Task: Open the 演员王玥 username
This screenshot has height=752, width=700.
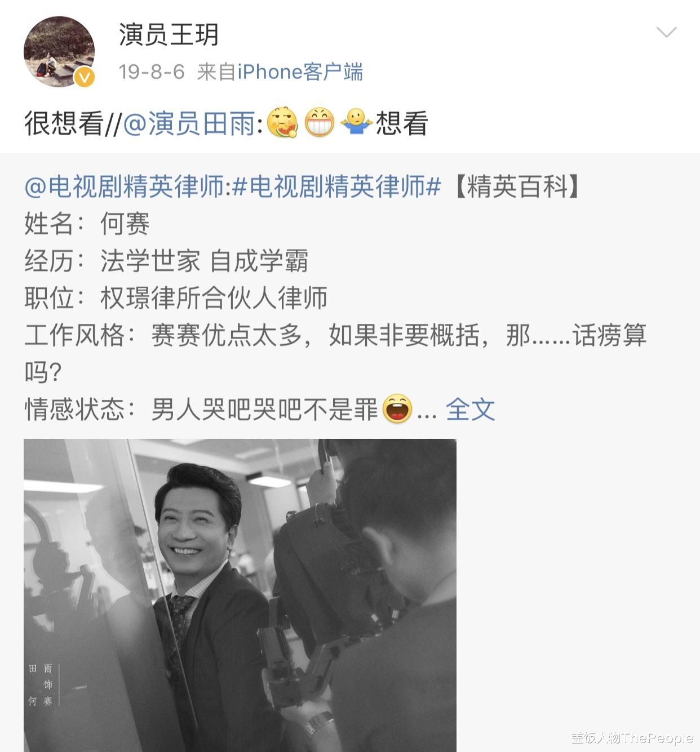Action: [x=168, y=35]
